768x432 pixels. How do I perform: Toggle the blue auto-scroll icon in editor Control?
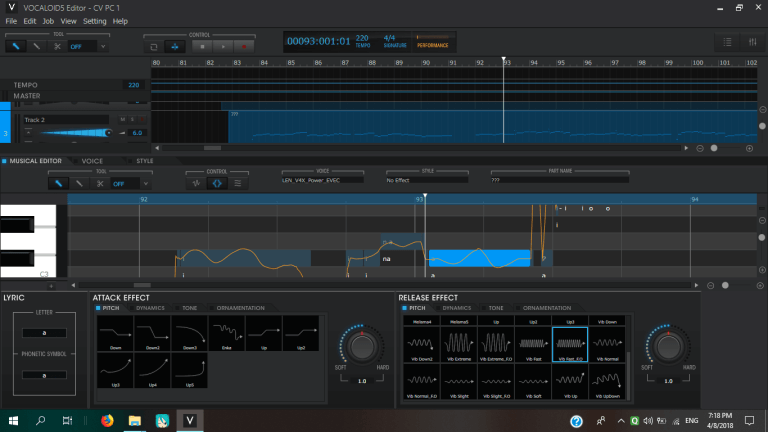coord(217,184)
